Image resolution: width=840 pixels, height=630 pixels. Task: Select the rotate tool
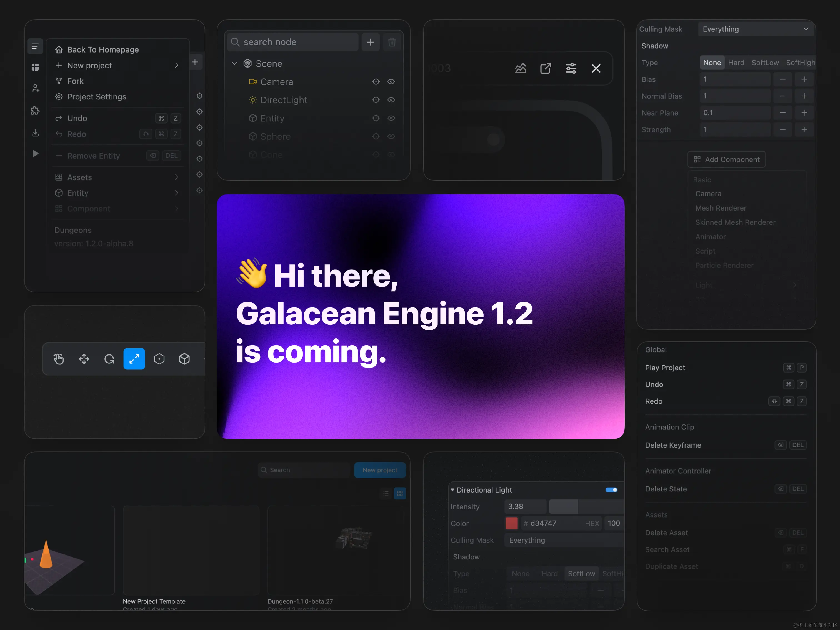(109, 359)
